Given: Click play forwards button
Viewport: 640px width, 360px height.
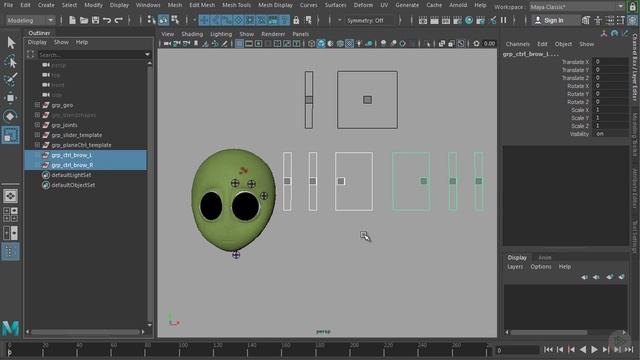Looking at the screenshot, I should pos(594,349).
